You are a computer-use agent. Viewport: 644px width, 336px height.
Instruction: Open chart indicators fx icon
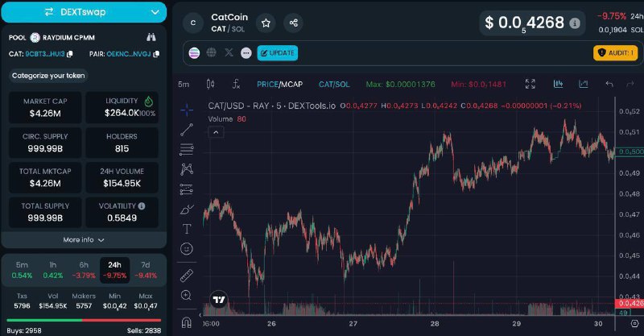(236, 85)
